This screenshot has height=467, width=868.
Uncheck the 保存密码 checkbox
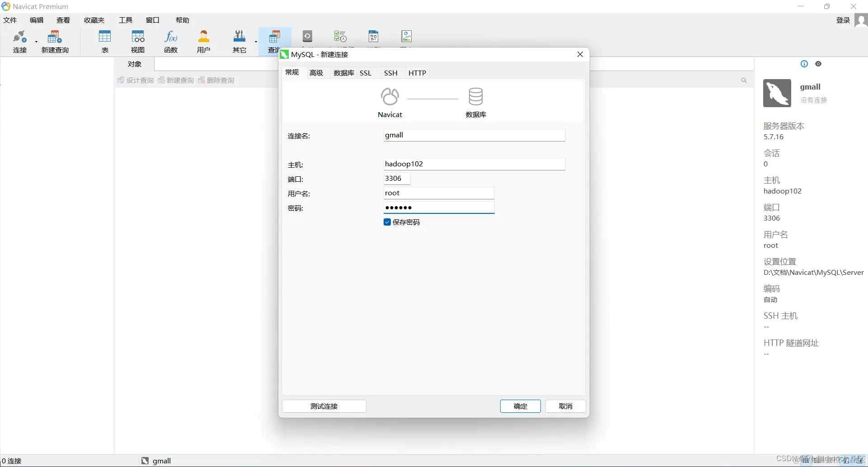[387, 222]
